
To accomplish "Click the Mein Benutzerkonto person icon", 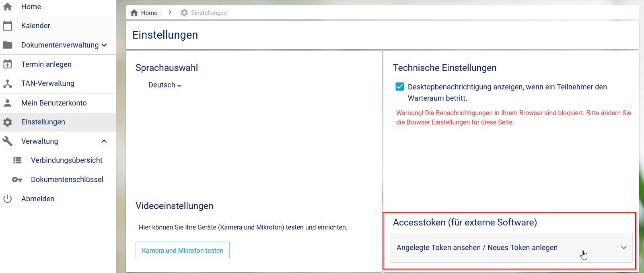I will click(8, 103).
